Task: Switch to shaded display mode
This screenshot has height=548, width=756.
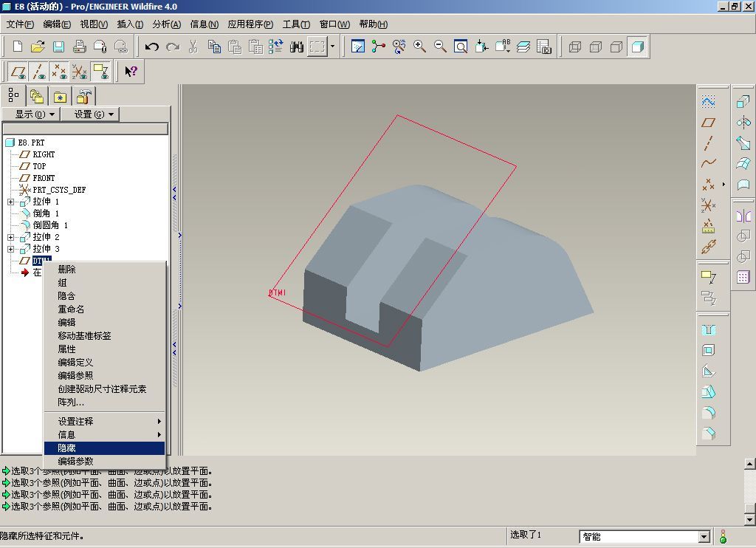Action: pos(637,47)
